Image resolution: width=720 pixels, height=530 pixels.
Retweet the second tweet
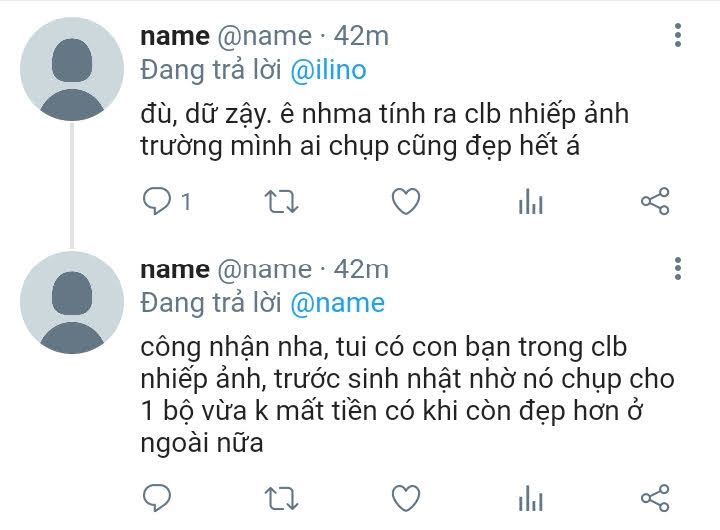click(281, 498)
